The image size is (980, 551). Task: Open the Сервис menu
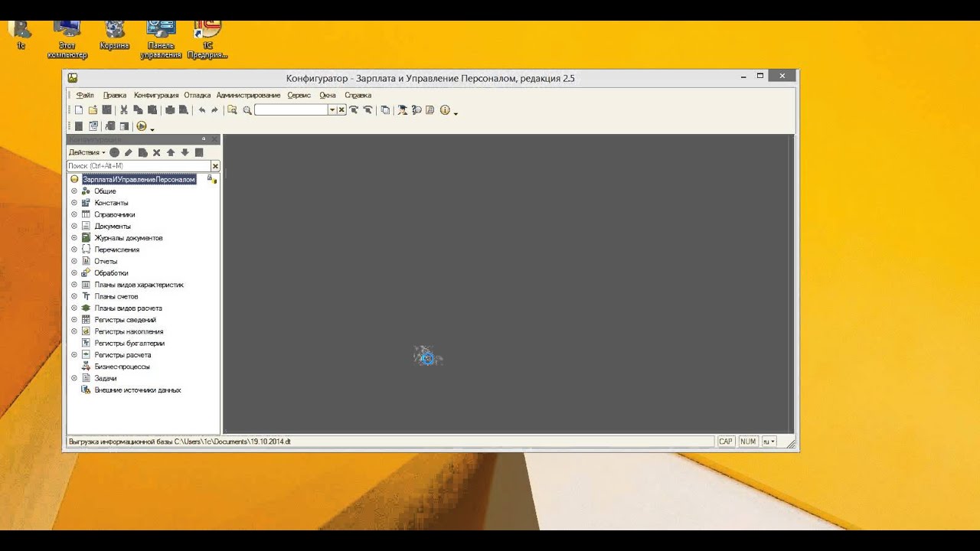(299, 95)
